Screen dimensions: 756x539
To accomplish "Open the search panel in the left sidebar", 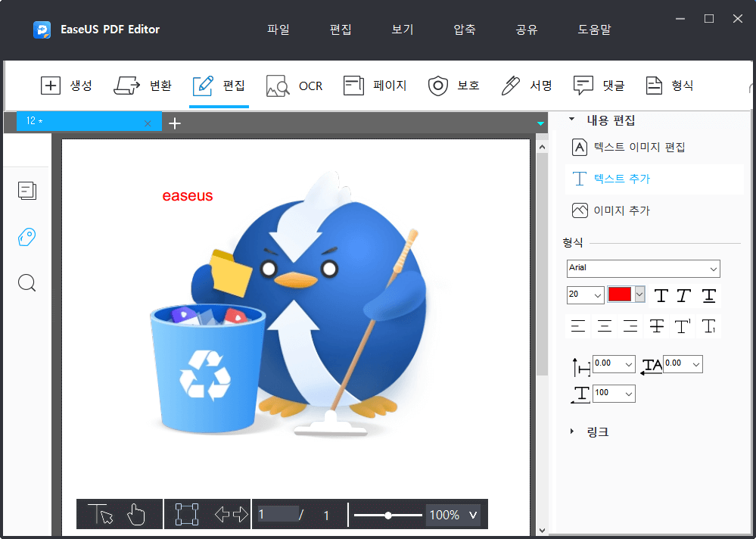I will 27,282.
